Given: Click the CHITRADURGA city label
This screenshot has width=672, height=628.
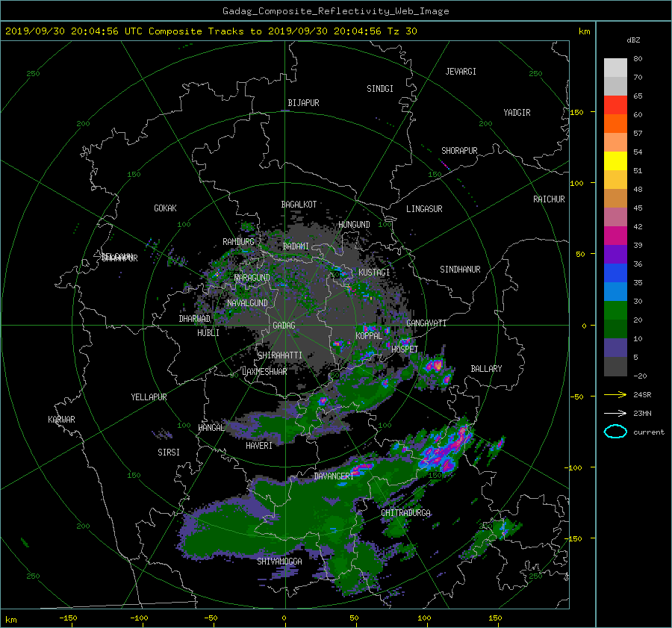Looking at the screenshot, I should click(x=405, y=513).
